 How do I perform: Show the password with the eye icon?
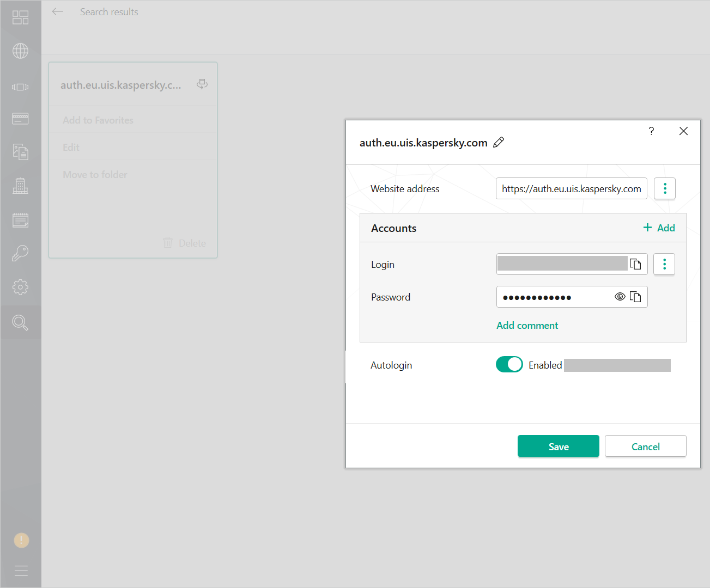coord(620,297)
